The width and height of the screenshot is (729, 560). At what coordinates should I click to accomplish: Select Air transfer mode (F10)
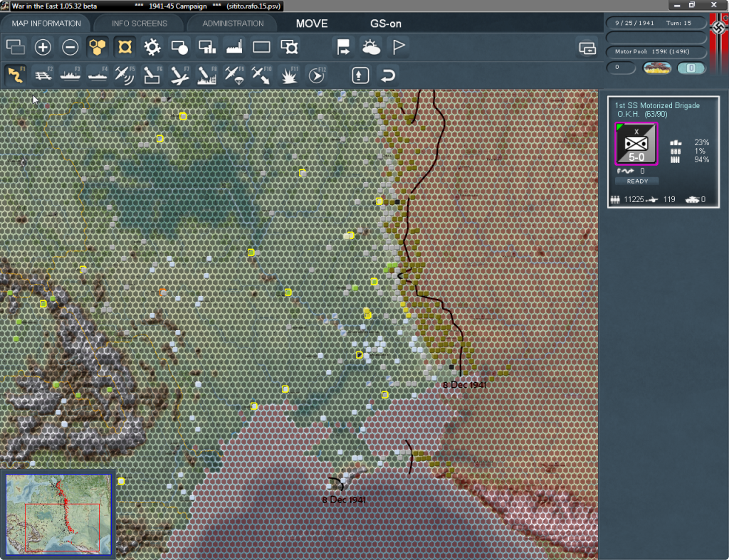click(x=261, y=75)
